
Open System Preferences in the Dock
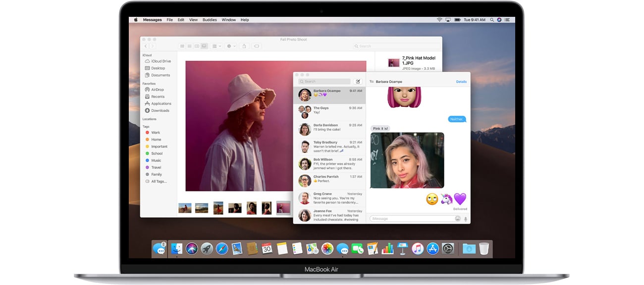[448, 248]
